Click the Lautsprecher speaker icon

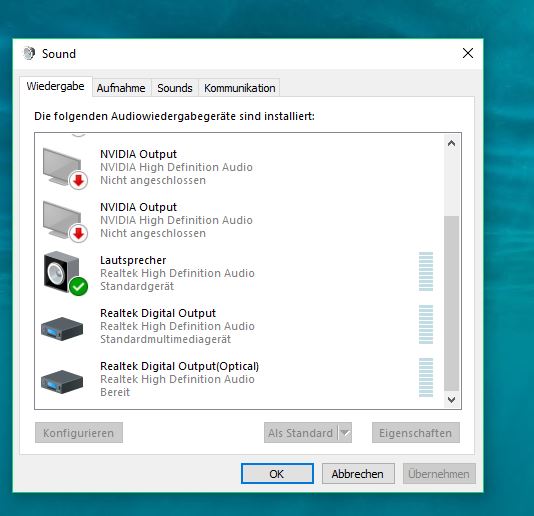(x=64, y=273)
